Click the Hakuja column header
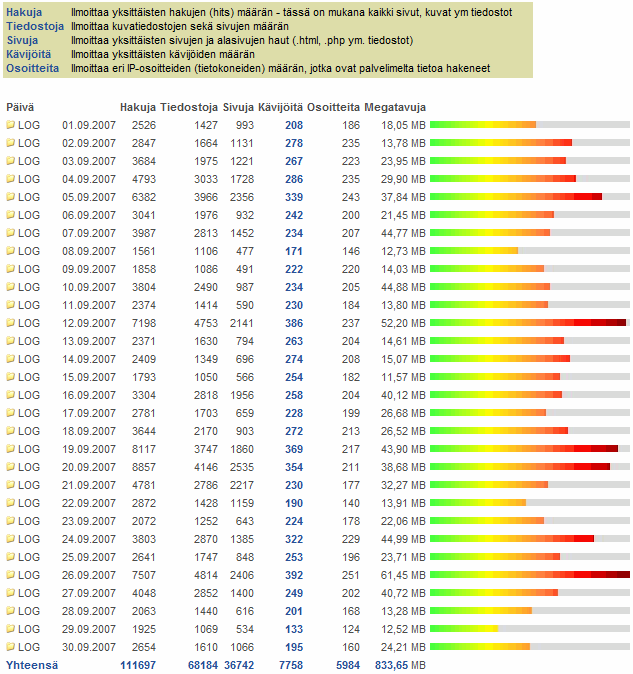 [137, 106]
